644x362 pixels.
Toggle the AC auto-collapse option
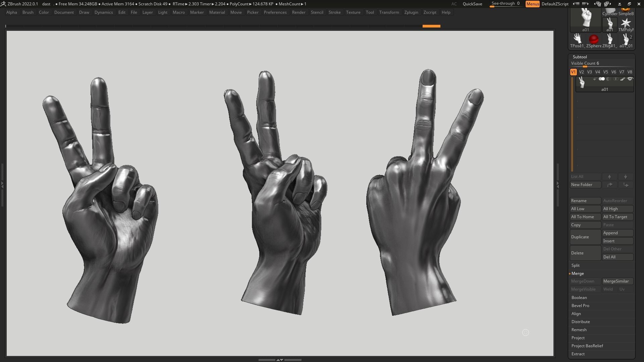pyautogui.click(x=454, y=4)
